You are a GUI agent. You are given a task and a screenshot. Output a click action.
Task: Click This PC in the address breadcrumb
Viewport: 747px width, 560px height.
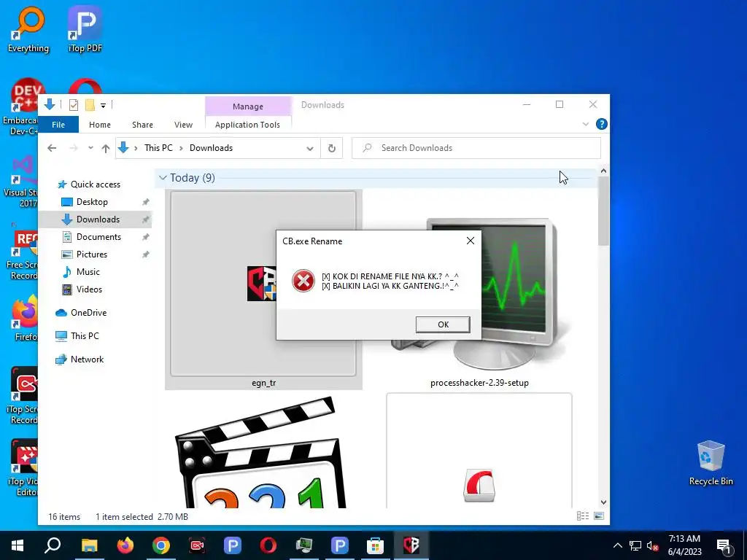point(158,148)
